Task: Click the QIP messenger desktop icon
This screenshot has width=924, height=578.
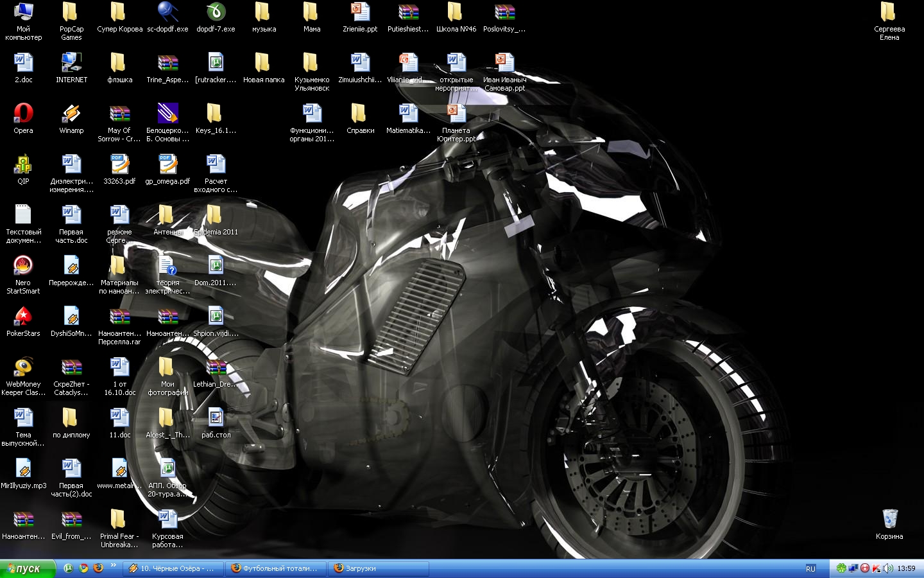Action: 23,164
